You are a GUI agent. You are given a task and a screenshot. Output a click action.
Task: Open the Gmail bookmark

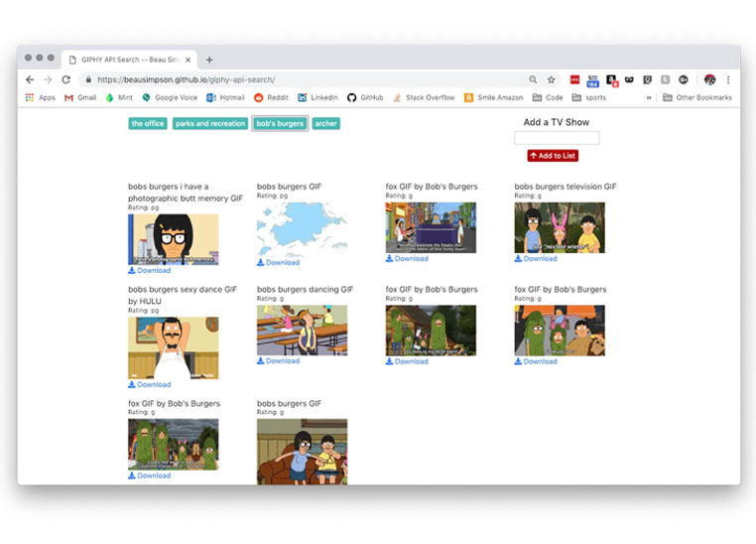pyautogui.click(x=80, y=97)
